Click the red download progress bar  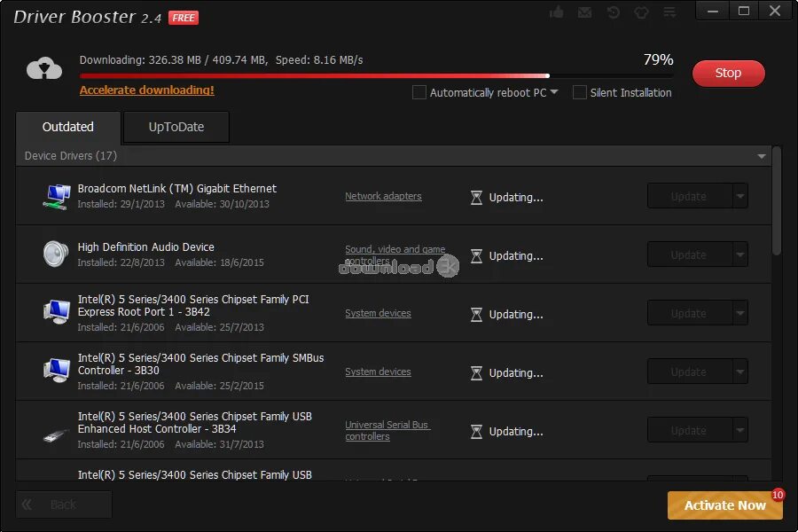point(376,76)
